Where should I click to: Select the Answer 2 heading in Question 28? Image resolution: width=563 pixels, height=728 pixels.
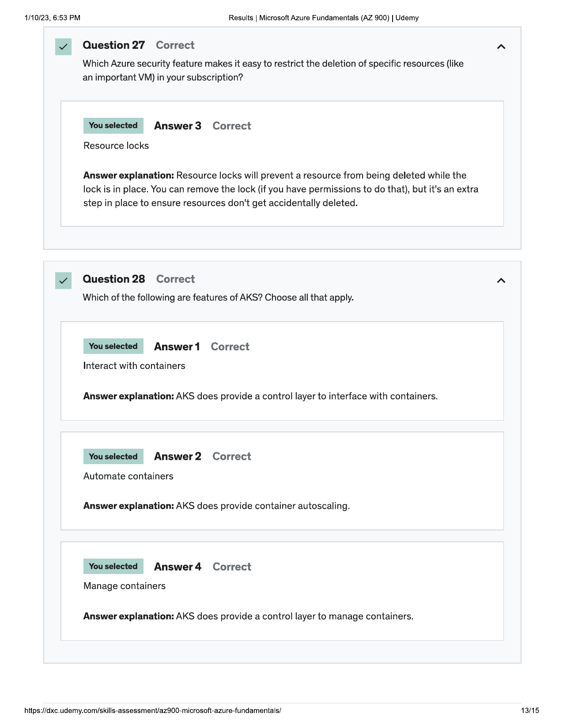coord(178,457)
